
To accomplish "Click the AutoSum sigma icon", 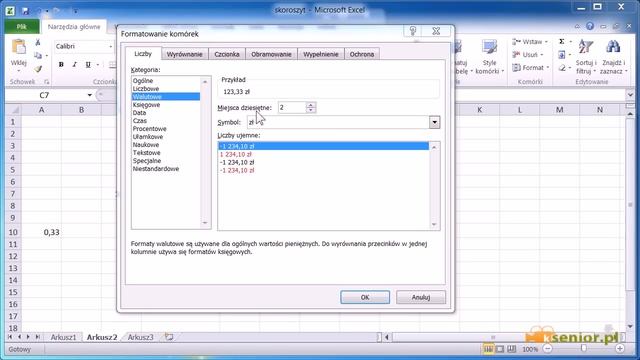I will point(562,42).
